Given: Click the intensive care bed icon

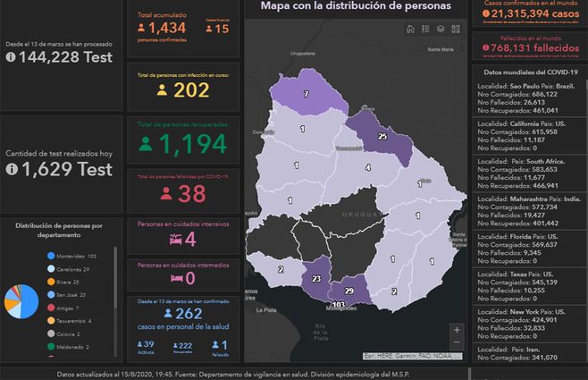Looking at the screenshot, I should click(x=178, y=240).
